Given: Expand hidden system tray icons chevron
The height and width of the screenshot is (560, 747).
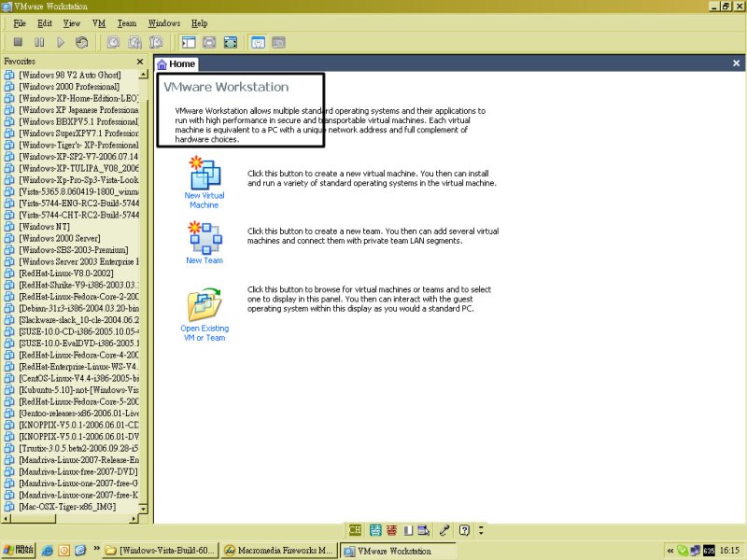Looking at the screenshot, I should point(670,551).
